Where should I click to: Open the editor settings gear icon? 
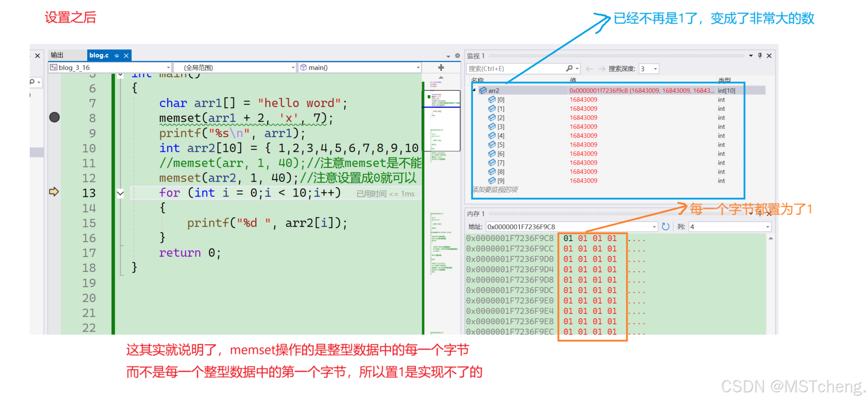coord(457,55)
